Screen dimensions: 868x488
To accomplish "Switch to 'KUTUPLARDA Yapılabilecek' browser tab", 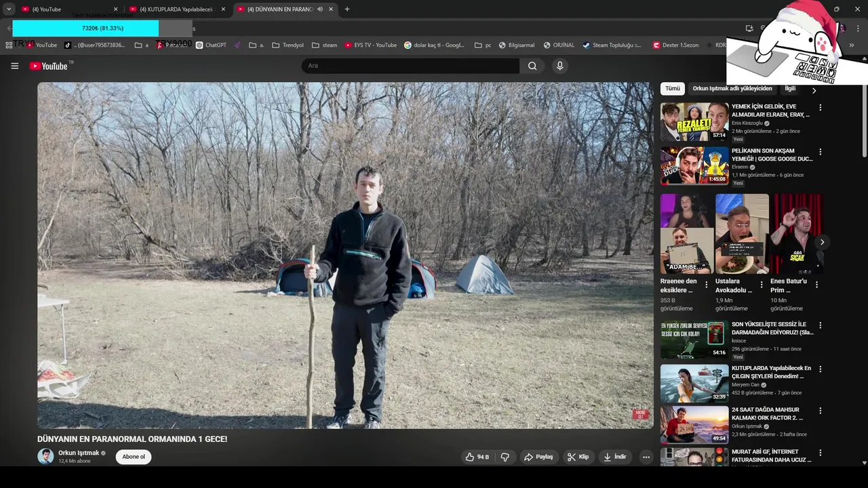I will [178, 9].
